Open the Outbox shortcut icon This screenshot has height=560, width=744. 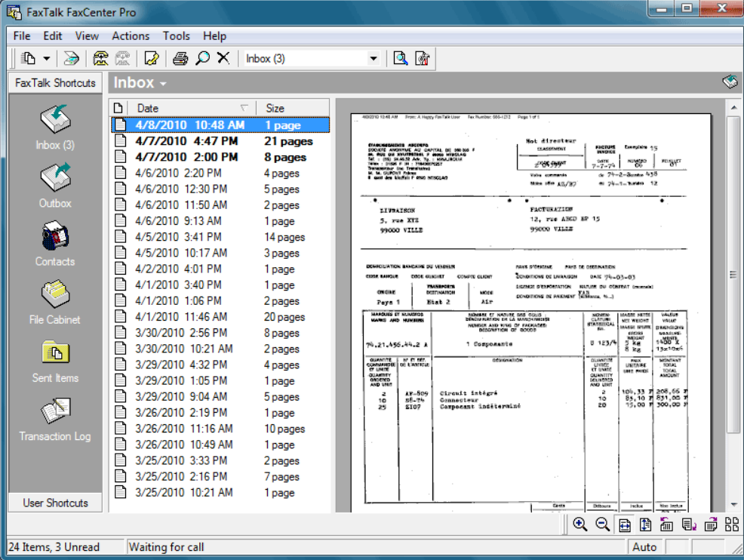click(x=55, y=177)
